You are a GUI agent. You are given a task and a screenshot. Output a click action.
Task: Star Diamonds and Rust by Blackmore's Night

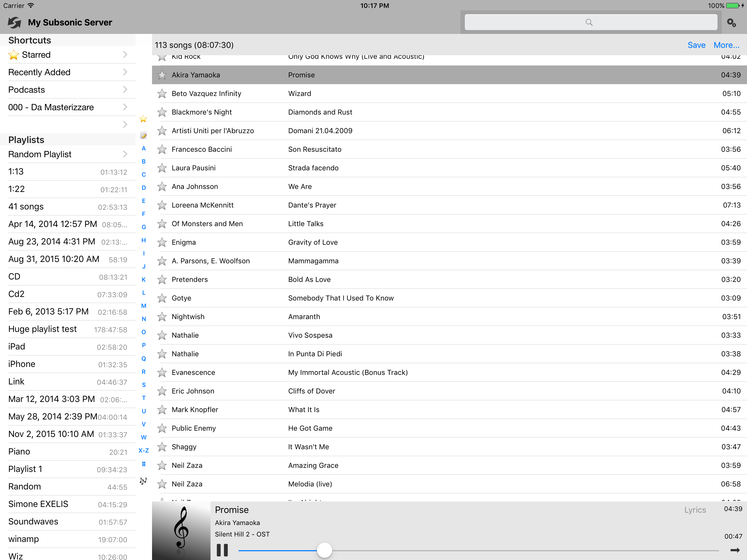click(162, 112)
